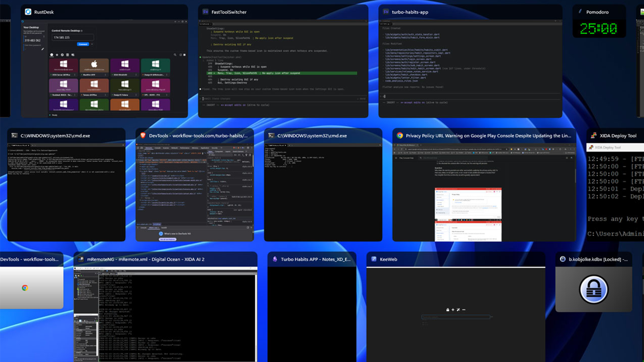Click the Pomodoro window title icon
The height and width of the screenshot is (362, 644).
pos(580,12)
